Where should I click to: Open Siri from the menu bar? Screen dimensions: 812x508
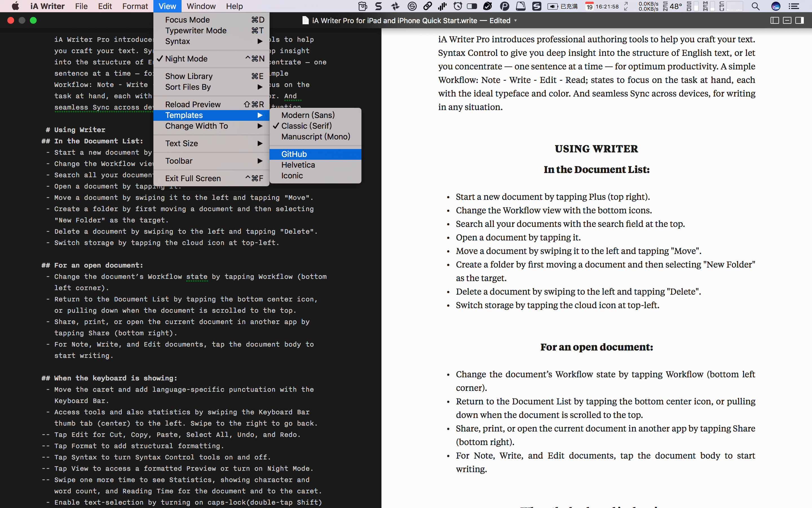click(x=775, y=6)
